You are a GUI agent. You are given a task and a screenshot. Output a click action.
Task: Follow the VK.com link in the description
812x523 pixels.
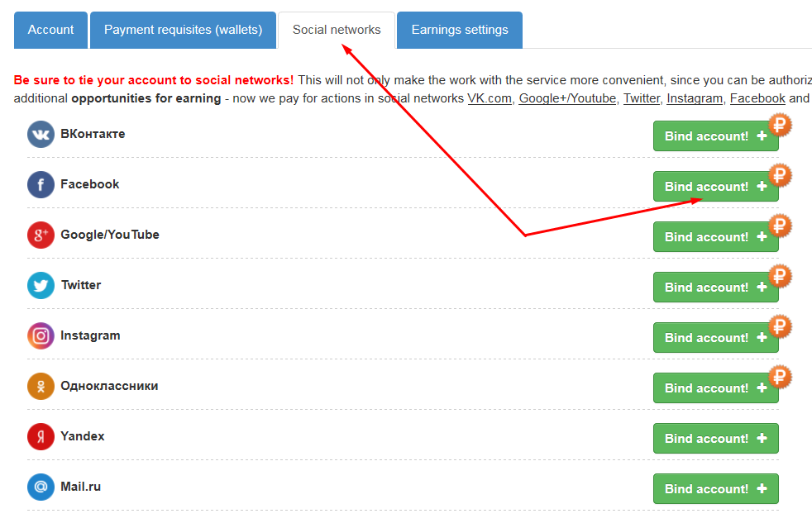pos(489,98)
